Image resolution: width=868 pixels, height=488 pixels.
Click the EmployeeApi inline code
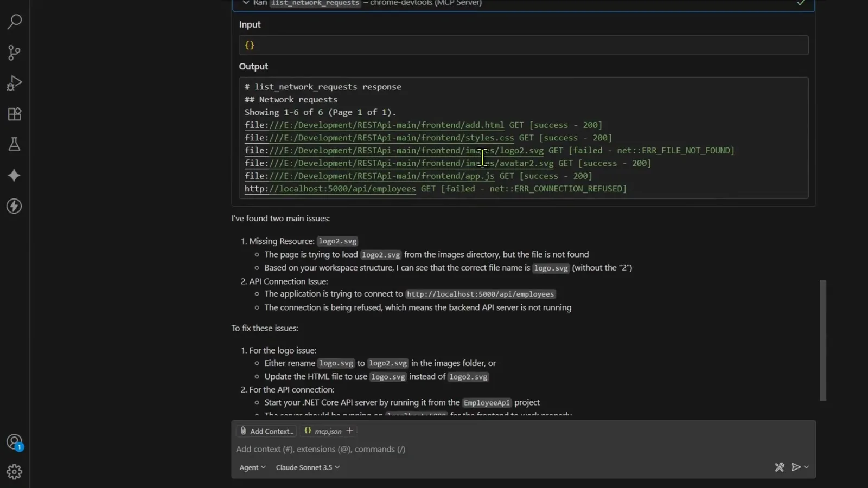[x=487, y=403]
